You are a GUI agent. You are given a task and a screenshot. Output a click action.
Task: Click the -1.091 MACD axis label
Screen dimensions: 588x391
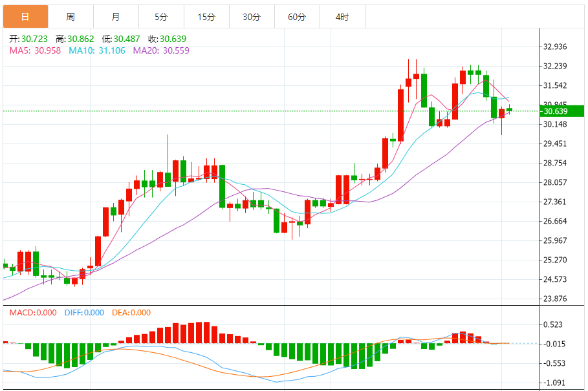point(554,383)
